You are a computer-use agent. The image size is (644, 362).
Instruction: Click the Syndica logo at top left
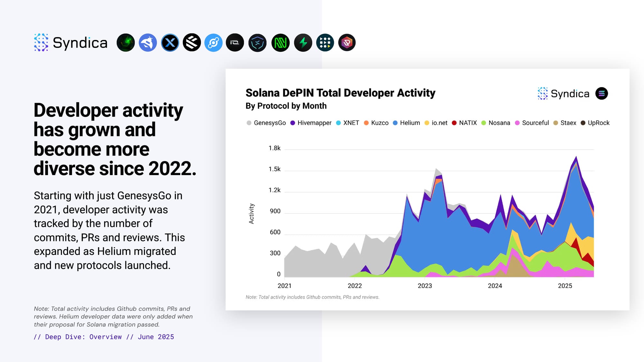(x=71, y=42)
